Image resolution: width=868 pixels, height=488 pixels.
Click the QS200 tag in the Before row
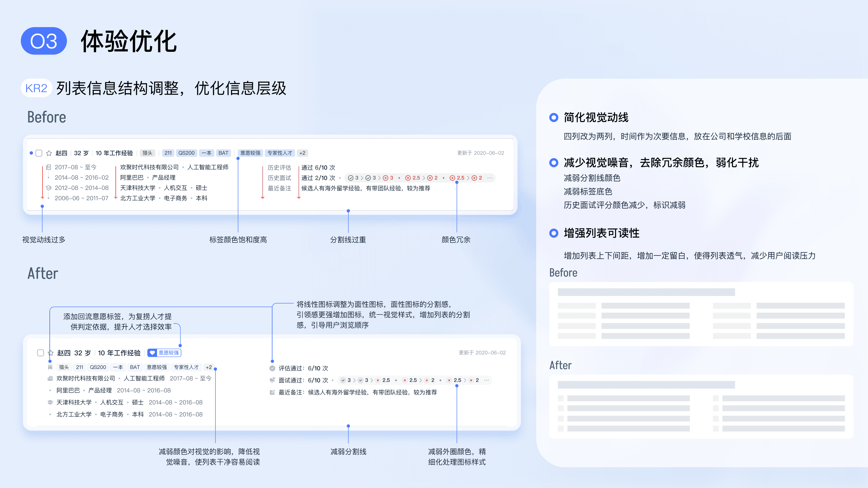186,153
